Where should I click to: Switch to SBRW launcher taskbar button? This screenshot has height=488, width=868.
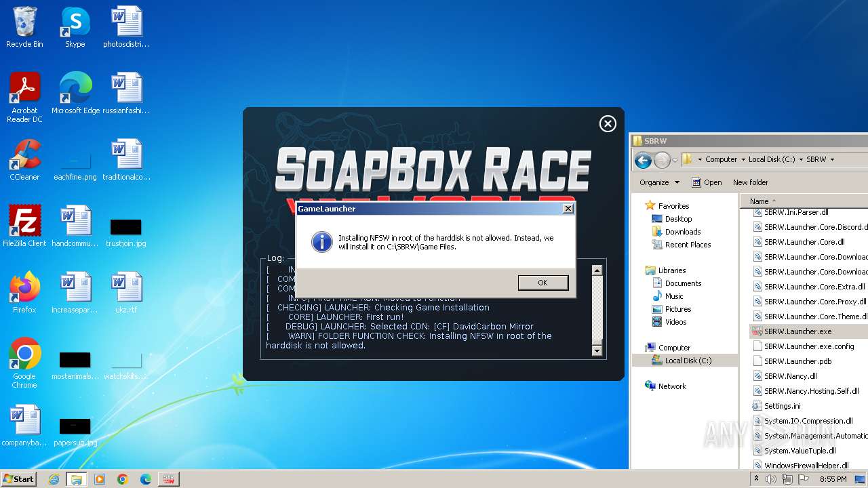coord(169,479)
